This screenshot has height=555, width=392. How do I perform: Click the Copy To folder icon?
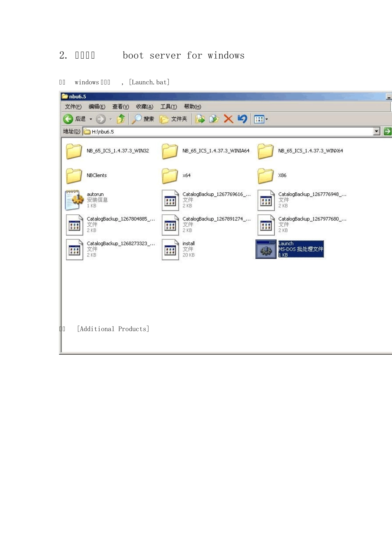click(x=214, y=119)
